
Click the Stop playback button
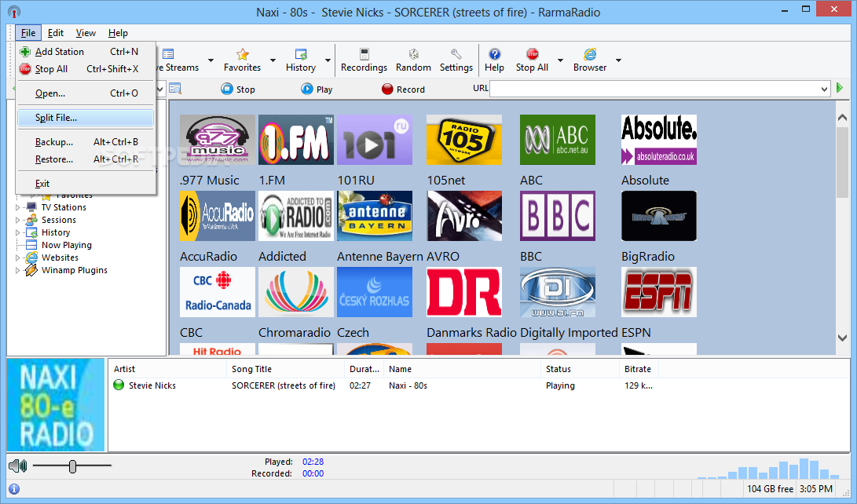point(238,89)
